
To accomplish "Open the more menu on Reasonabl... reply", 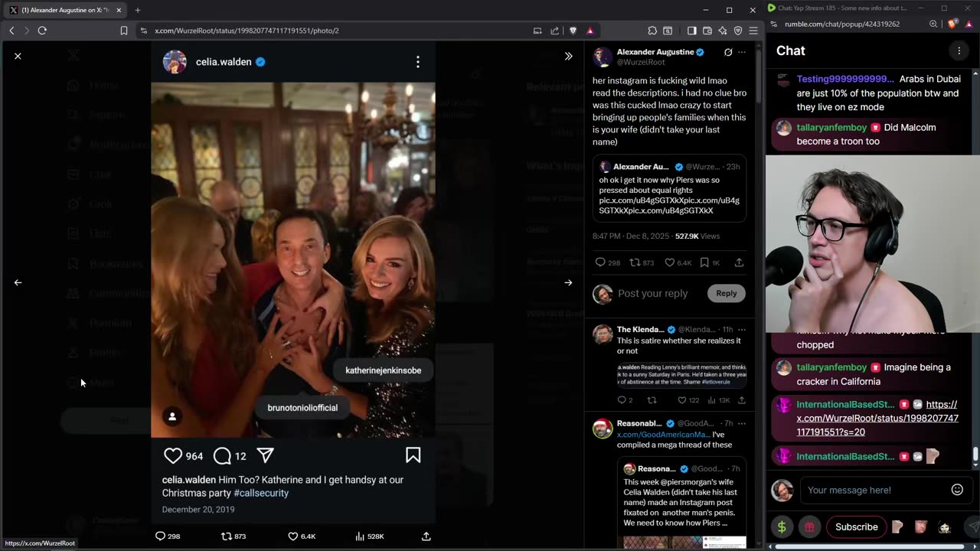I will pos(742,423).
